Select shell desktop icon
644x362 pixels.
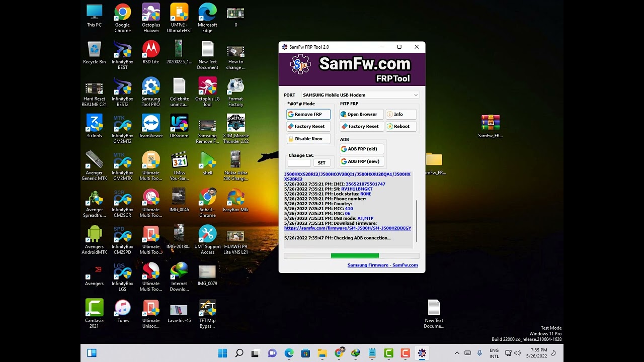coord(207,163)
